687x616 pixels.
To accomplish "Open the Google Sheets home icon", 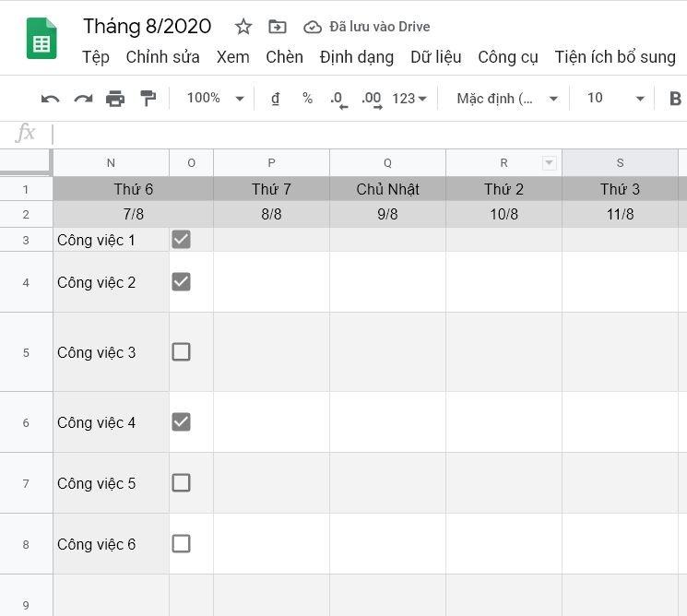I will (x=41, y=38).
